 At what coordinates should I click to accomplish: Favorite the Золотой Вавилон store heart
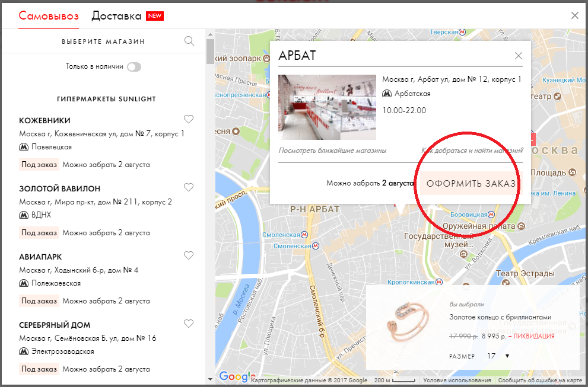[x=189, y=187]
